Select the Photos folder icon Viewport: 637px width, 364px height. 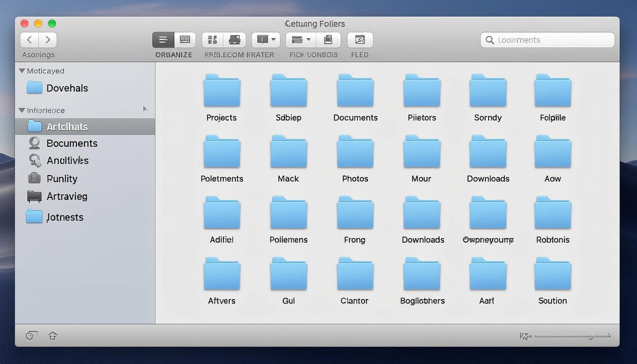355,151
